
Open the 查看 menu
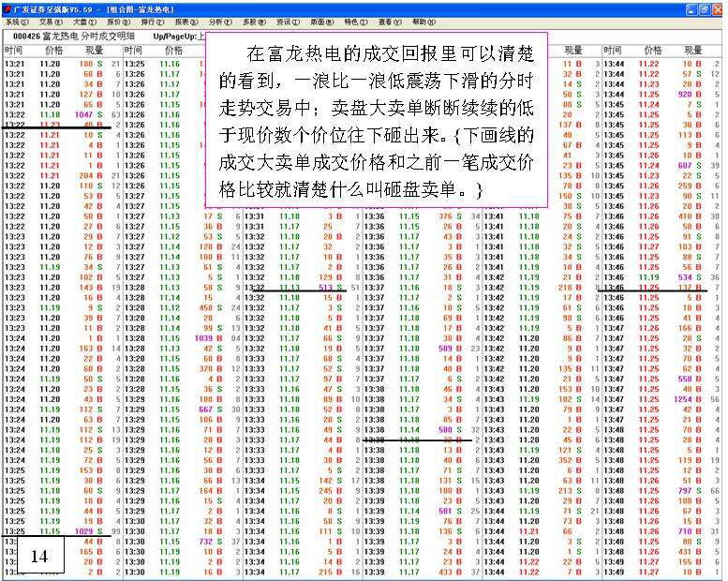(x=390, y=22)
